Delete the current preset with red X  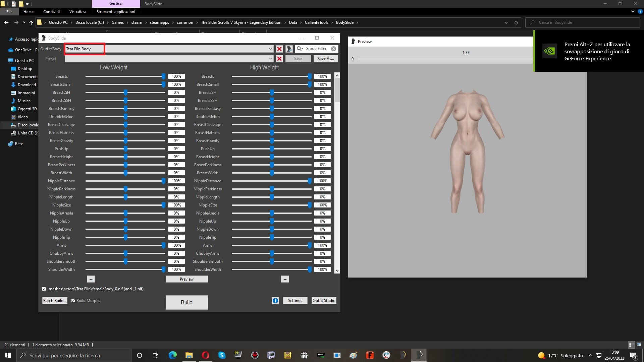coord(279,59)
